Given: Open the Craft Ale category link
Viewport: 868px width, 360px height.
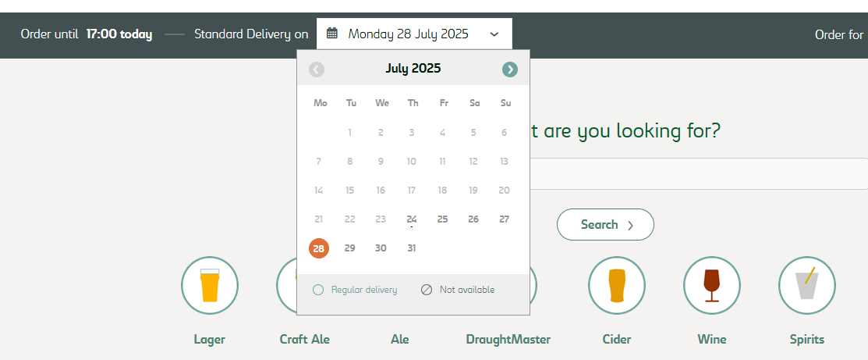Looking at the screenshot, I should [304, 339].
